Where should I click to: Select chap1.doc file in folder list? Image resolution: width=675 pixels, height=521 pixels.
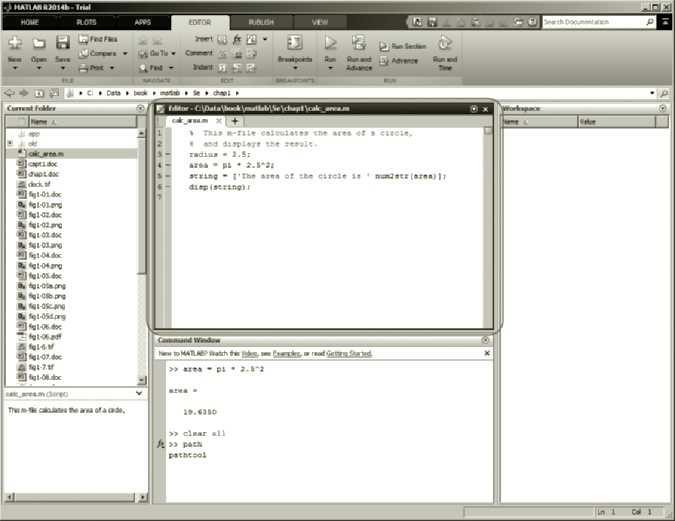(x=43, y=174)
